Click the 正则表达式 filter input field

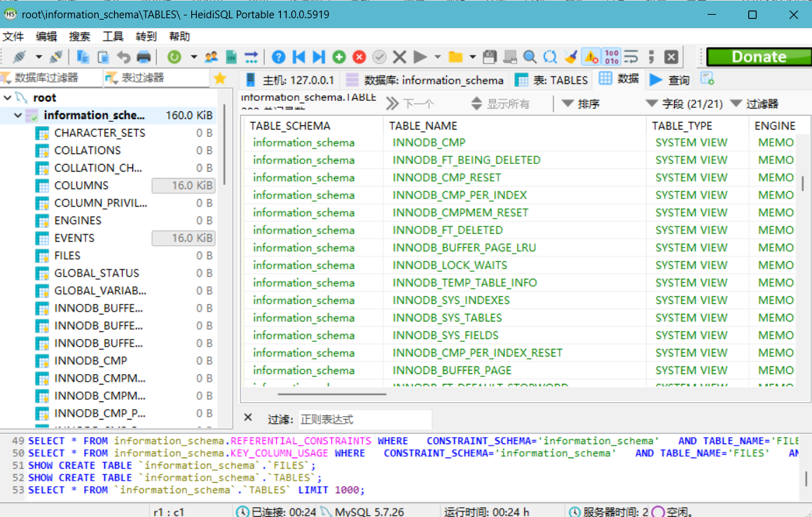tap(364, 419)
